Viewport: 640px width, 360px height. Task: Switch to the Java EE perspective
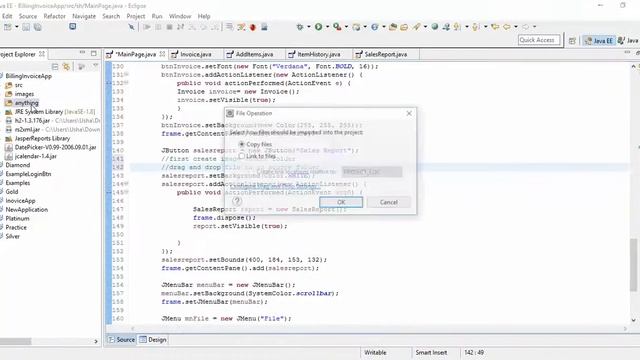point(598,40)
